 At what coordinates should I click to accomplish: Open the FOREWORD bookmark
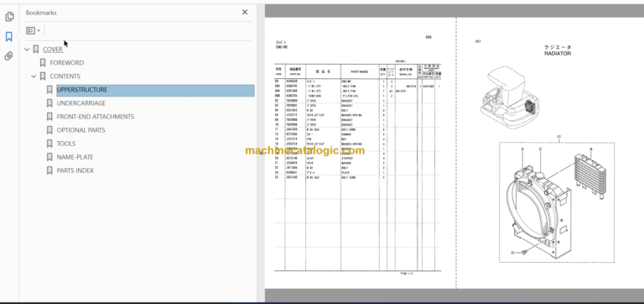coord(66,63)
